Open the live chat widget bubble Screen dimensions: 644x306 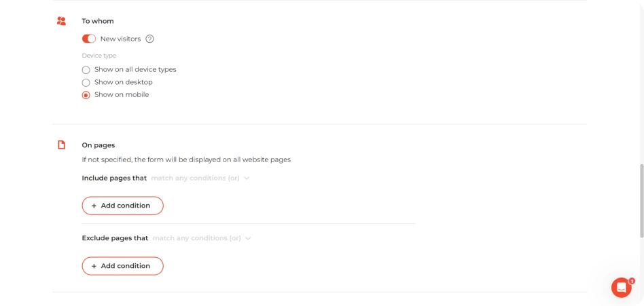coord(621,288)
